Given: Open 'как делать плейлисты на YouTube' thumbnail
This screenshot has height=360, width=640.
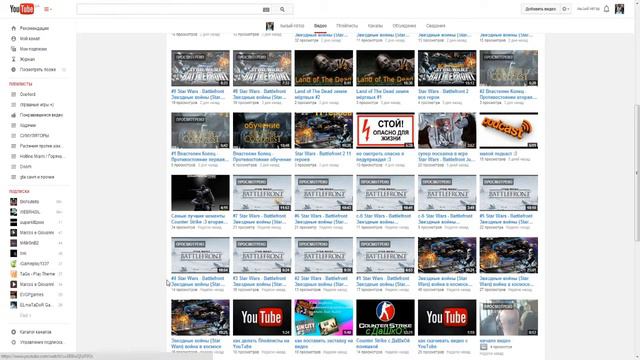Looking at the screenshot, I should pyautogui.click(x=262, y=317).
